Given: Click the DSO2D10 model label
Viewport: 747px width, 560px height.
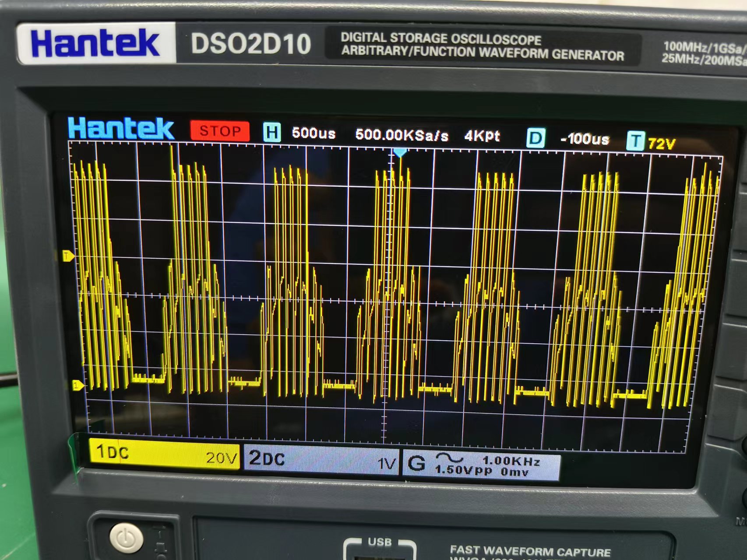Looking at the screenshot, I should pos(250,44).
